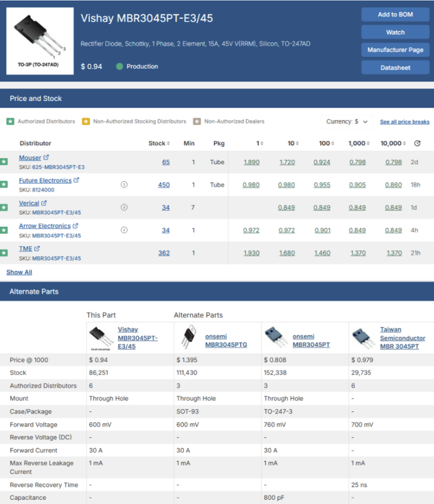Open the Manufacturer Page

(x=395, y=50)
